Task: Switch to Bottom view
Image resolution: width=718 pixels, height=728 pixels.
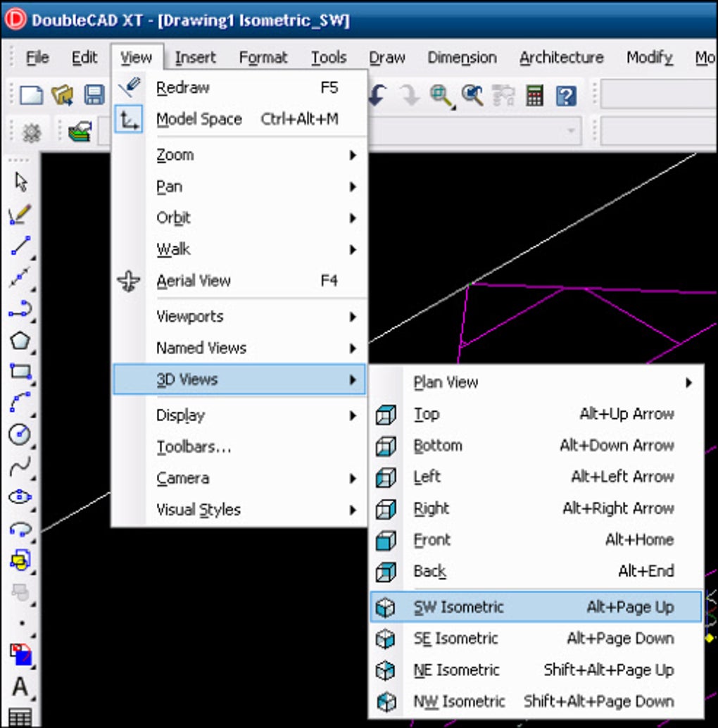Action: tap(536, 446)
